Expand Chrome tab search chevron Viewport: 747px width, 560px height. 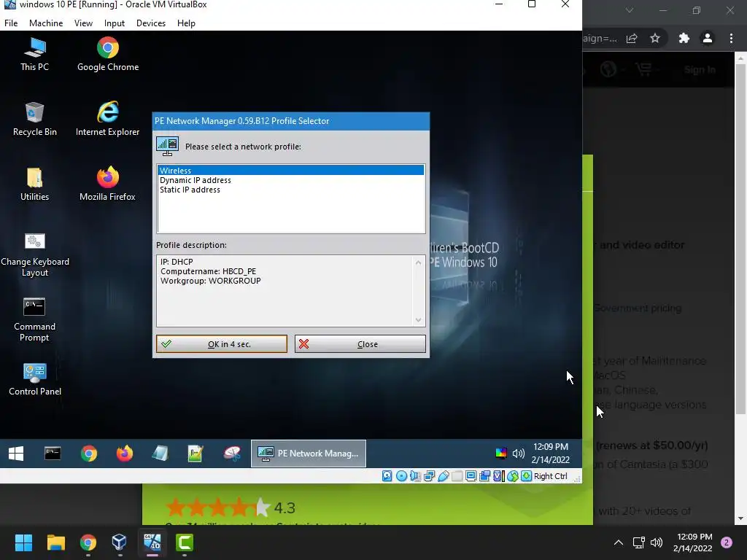coord(630,10)
